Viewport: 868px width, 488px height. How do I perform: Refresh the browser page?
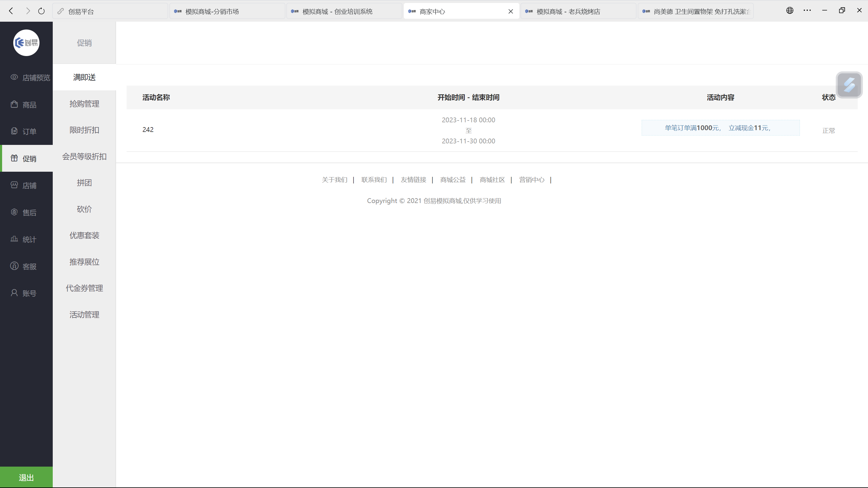coord(42,11)
